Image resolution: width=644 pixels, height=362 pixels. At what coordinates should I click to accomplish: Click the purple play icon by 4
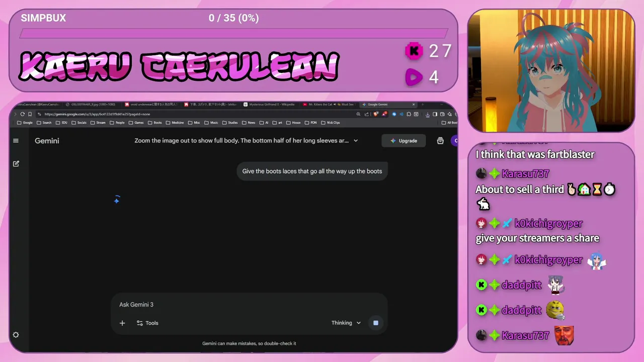click(414, 77)
